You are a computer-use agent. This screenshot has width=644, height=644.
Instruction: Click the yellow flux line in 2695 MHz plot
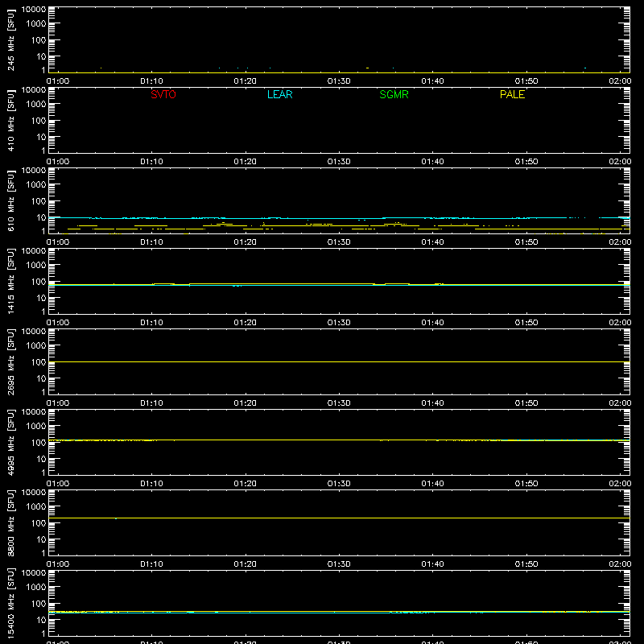pyautogui.click(x=339, y=361)
